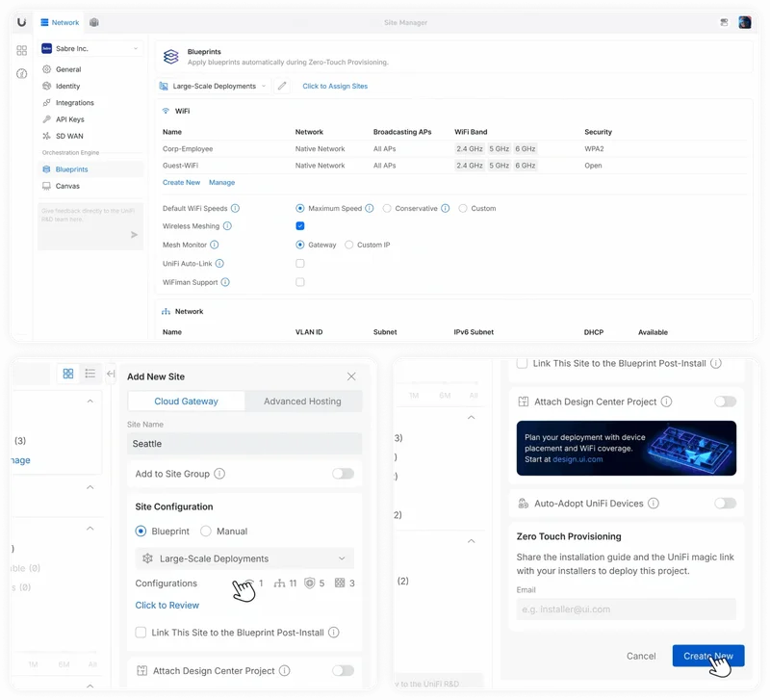770x700 pixels.
Task: Click the networks count icon showing 11
Action: [279, 583]
